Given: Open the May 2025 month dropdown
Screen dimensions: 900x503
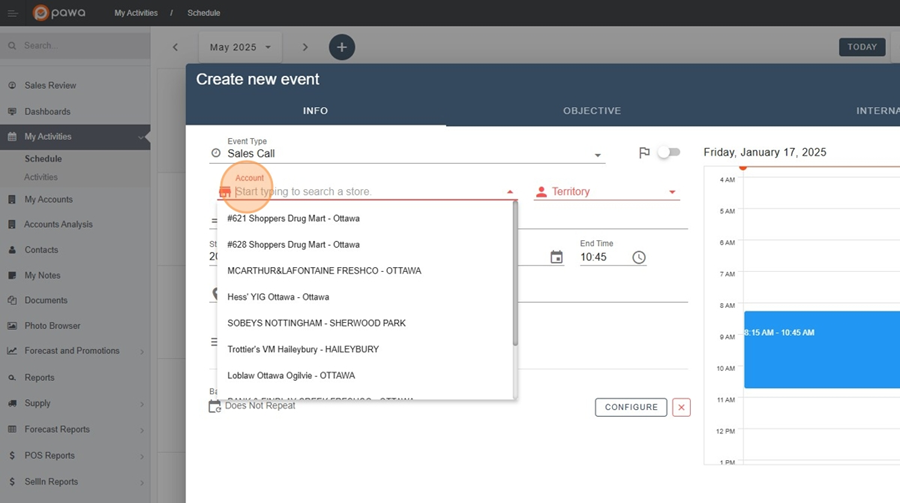Looking at the screenshot, I should (240, 47).
